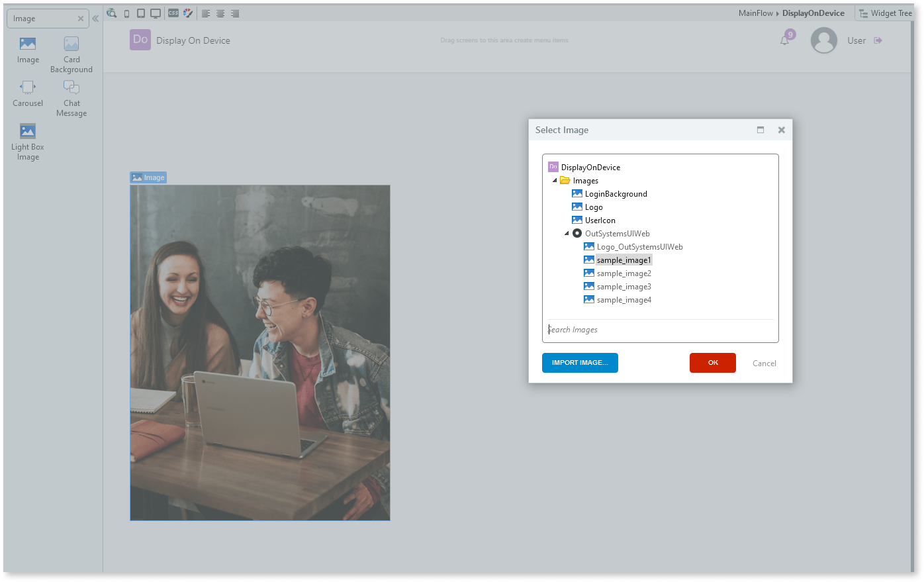Click the IMPORT IMAGE button

click(x=580, y=363)
